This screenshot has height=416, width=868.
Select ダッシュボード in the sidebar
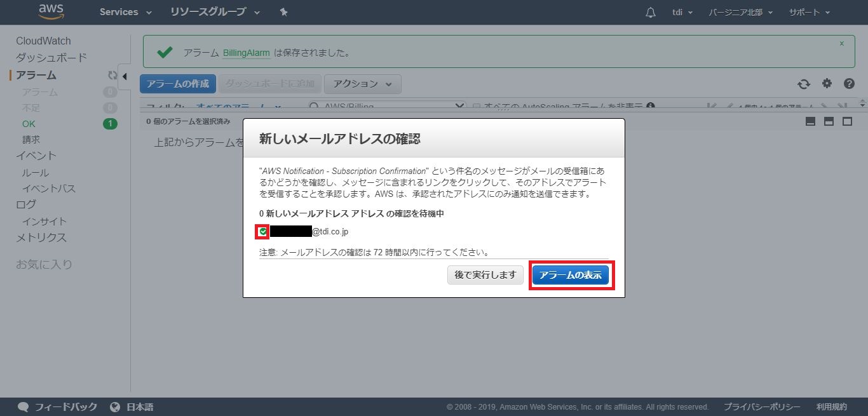51,58
